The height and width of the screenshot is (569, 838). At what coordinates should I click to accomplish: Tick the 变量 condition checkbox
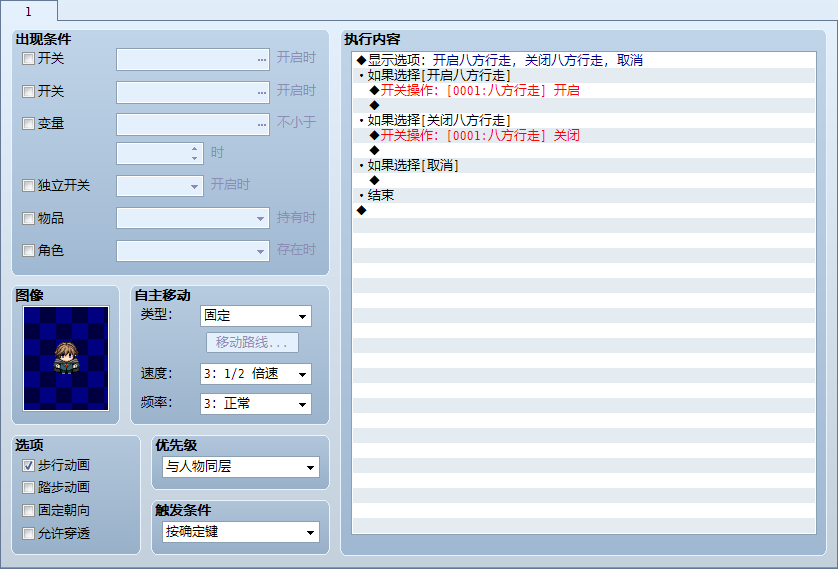[28, 123]
